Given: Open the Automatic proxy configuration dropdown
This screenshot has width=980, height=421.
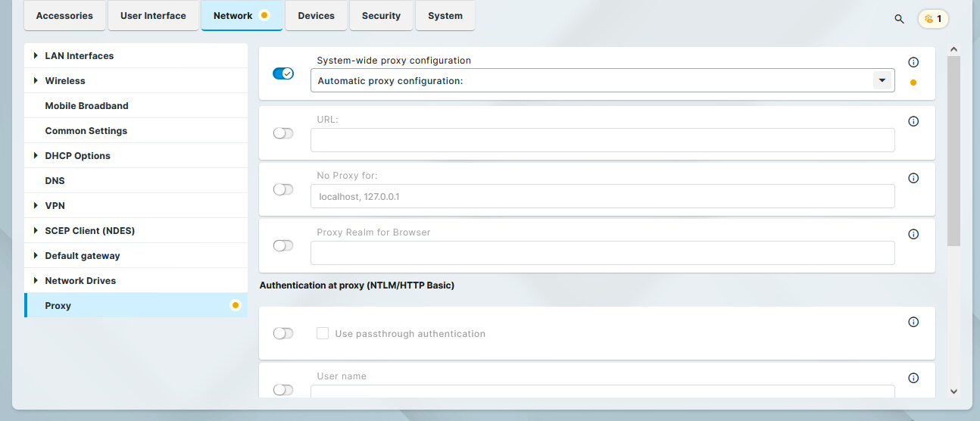Looking at the screenshot, I should click(882, 80).
